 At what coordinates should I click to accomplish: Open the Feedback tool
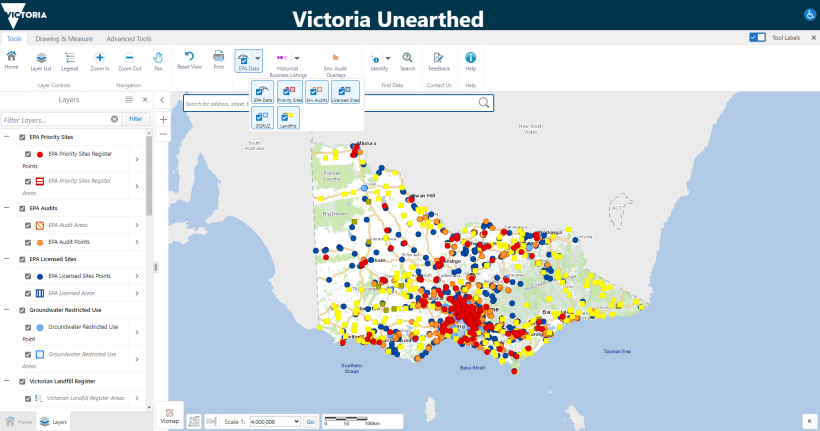tap(438, 58)
